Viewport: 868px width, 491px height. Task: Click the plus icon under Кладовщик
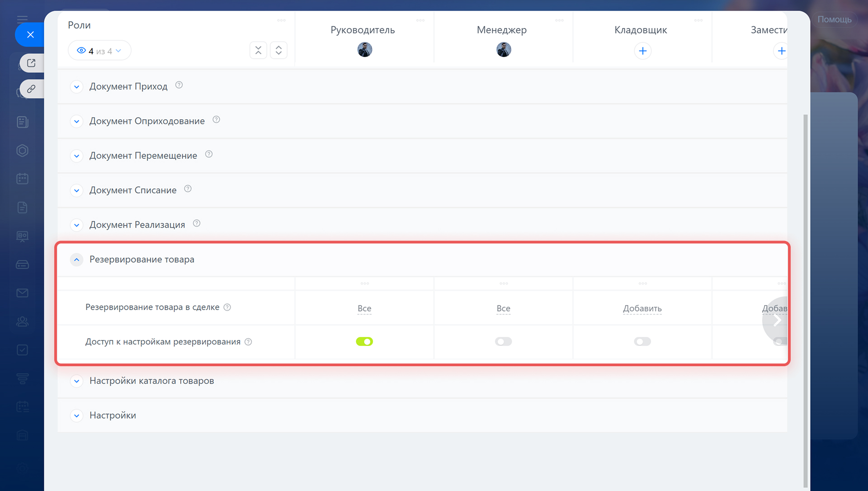coord(642,51)
